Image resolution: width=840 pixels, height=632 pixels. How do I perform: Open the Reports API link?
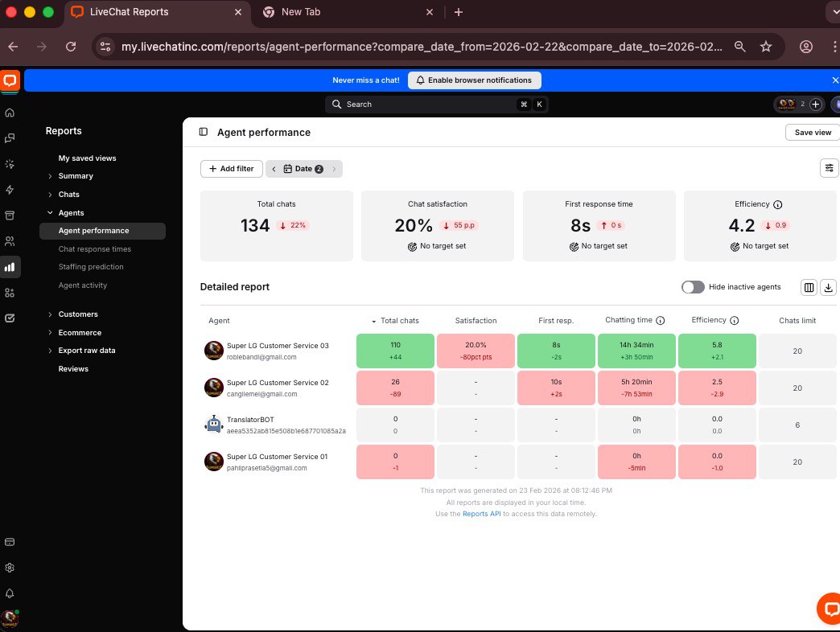(x=482, y=514)
